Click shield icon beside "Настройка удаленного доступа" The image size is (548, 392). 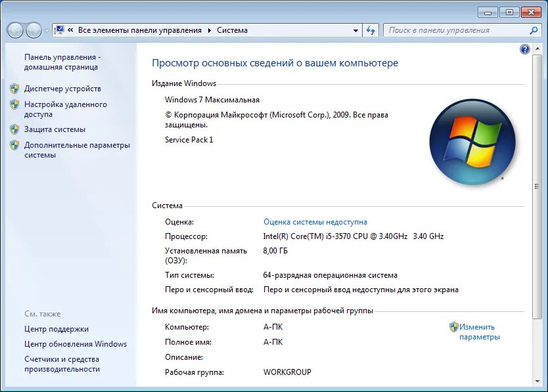pos(14,104)
